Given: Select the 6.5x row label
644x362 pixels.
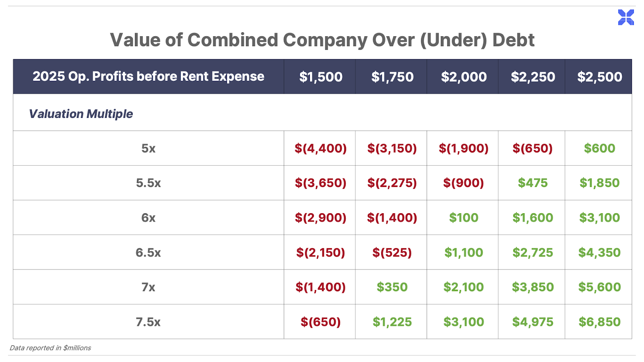Looking at the screenshot, I should point(148,253).
